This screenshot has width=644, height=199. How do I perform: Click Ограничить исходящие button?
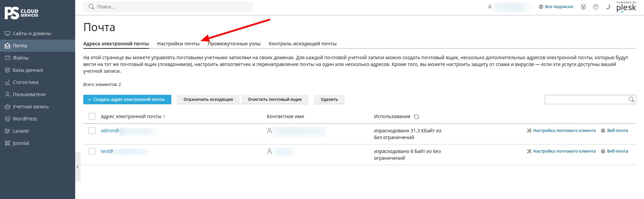click(x=208, y=99)
